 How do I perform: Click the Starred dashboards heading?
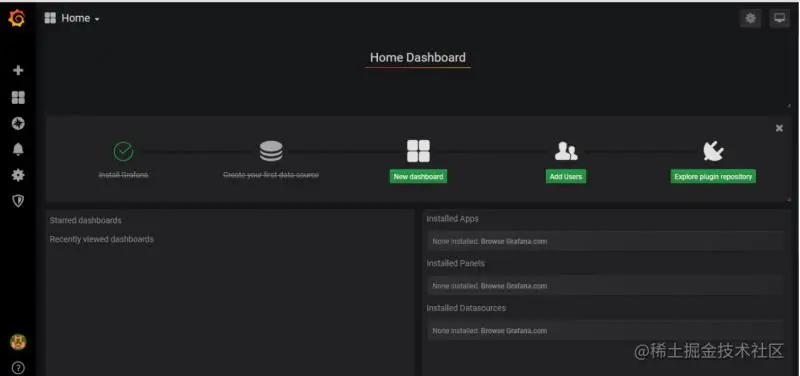click(x=86, y=220)
